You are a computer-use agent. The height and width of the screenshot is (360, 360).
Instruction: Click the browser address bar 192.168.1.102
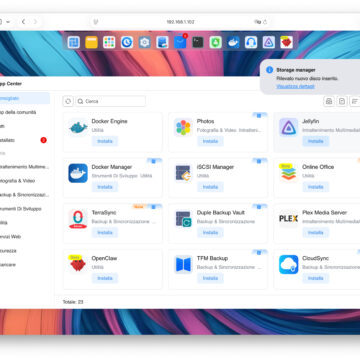(180, 22)
